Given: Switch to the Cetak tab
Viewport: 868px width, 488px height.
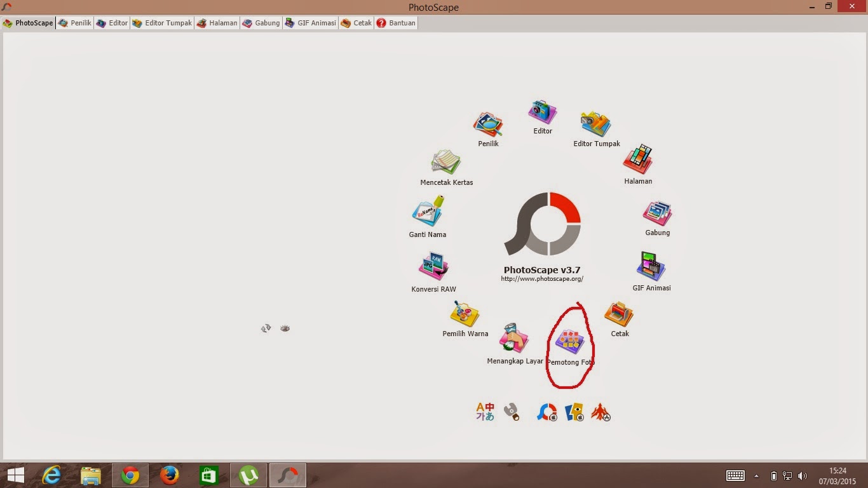Looking at the screenshot, I should (x=356, y=23).
